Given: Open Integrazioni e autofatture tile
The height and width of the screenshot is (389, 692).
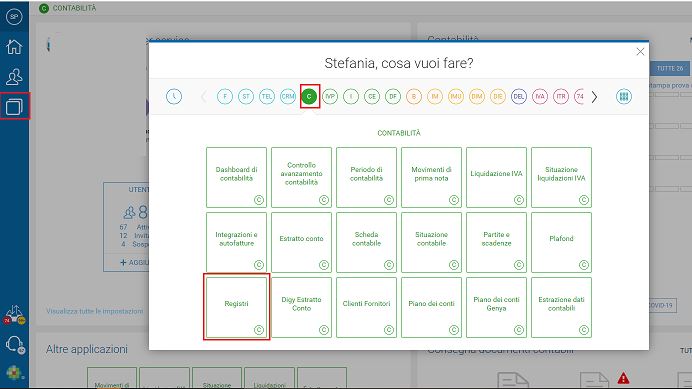Looking at the screenshot, I should [x=237, y=242].
